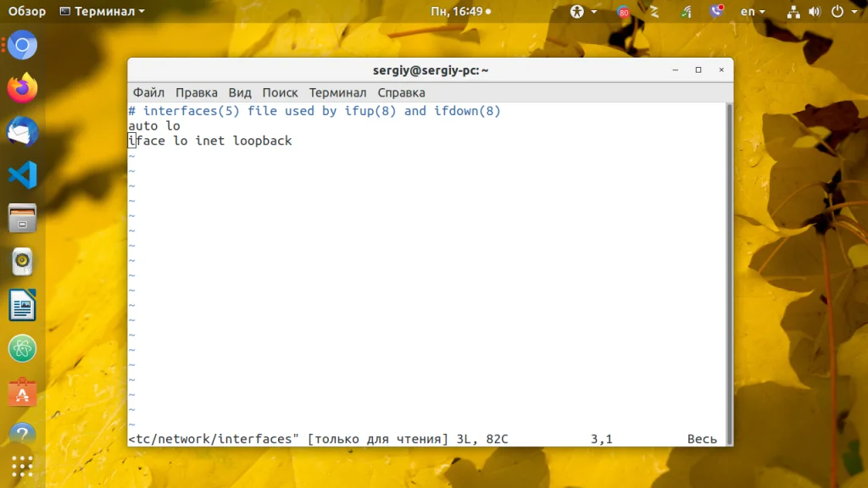Click the status text 'tc/network/interfaces'
Screen dimensions: 868x488
pos(214,439)
